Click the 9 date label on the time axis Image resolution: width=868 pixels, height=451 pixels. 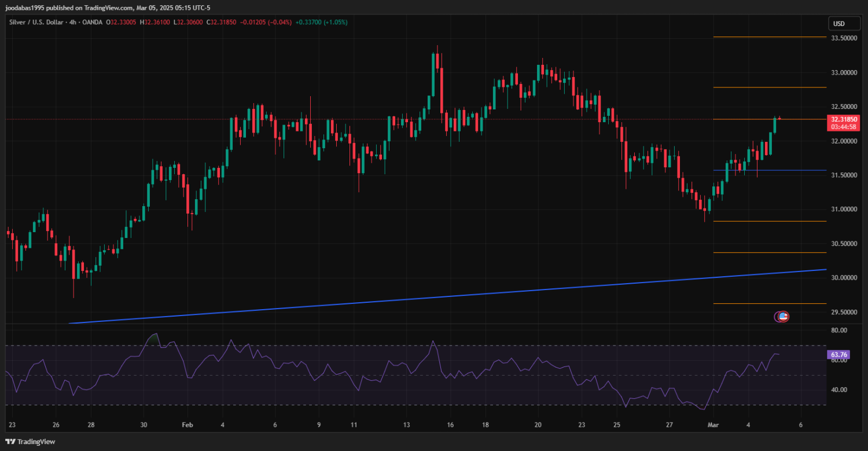[x=319, y=425]
